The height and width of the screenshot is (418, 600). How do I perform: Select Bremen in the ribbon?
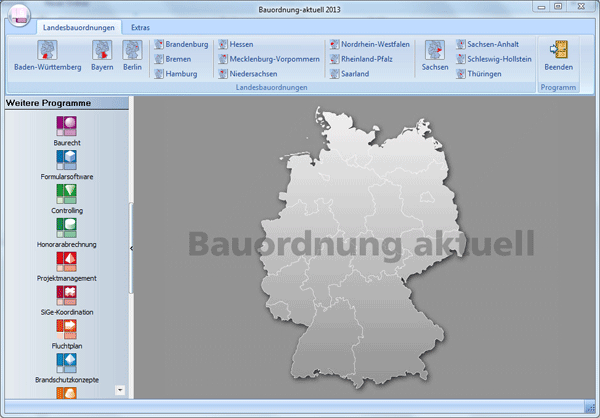coord(173,59)
